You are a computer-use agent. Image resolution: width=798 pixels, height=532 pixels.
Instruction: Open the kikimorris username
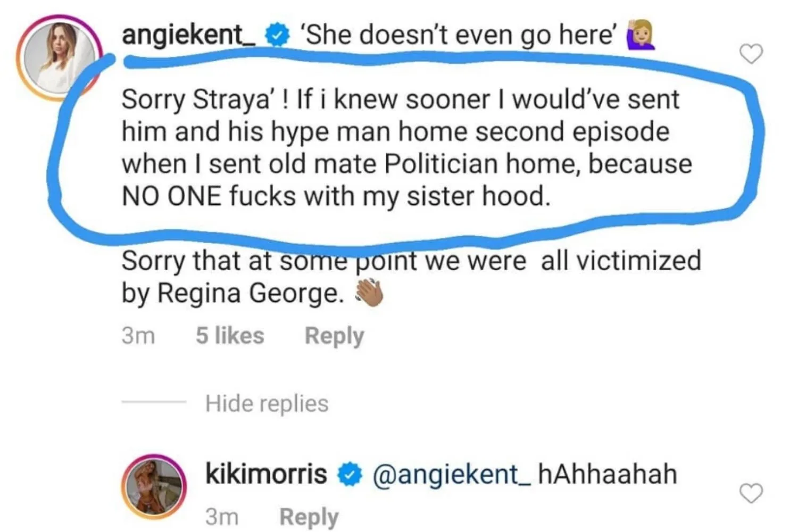tap(266, 472)
